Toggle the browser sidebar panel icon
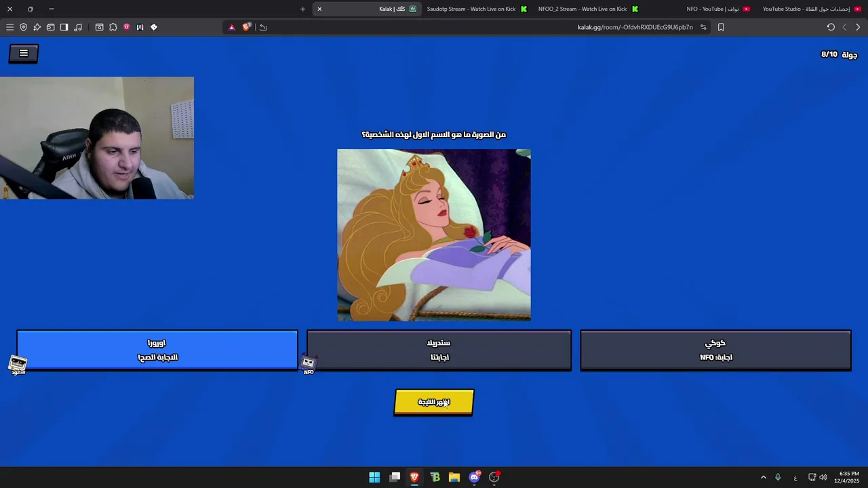Viewport: 868px width, 488px height. pyautogui.click(x=64, y=27)
